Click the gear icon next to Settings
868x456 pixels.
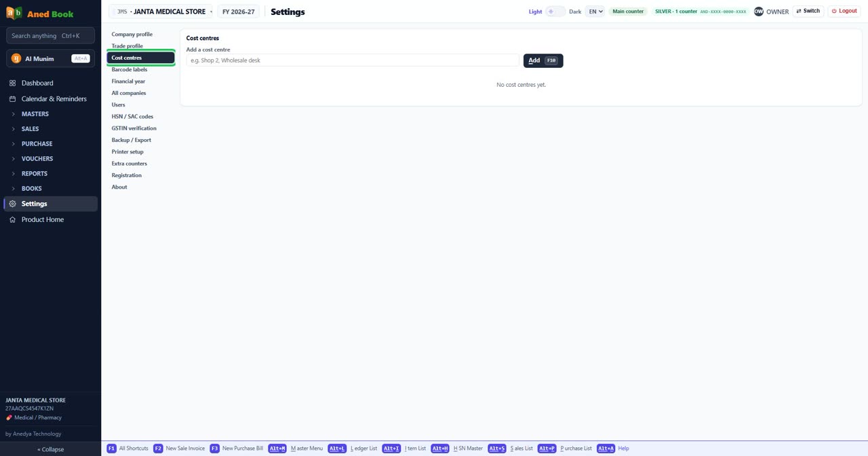(12, 204)
